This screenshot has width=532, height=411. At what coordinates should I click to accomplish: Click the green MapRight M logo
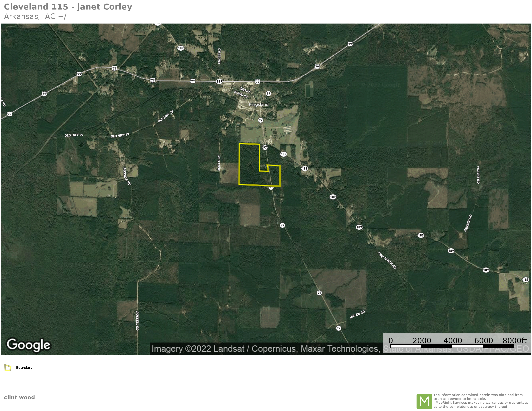coord(424,401)
